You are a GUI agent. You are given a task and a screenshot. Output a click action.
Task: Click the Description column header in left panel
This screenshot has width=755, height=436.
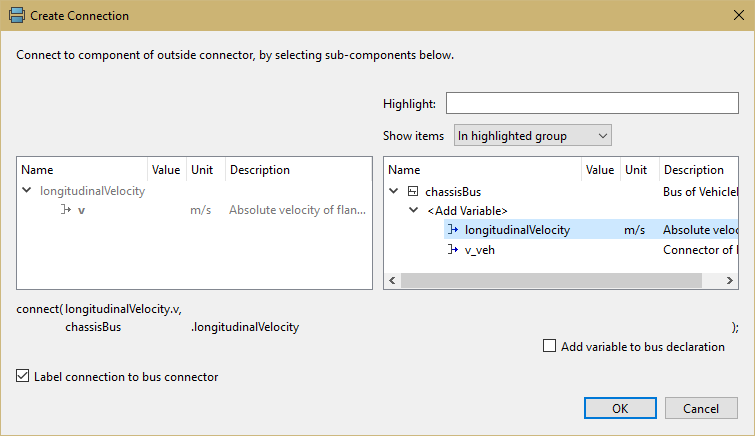pos(260,170)
